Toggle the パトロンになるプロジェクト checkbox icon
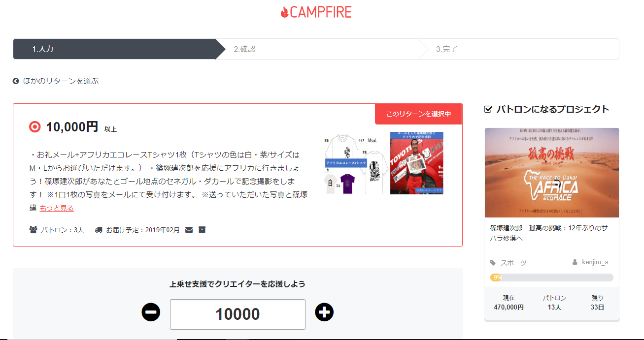The width and height of the screenshot is (644, 340). [x=488, y=109]
